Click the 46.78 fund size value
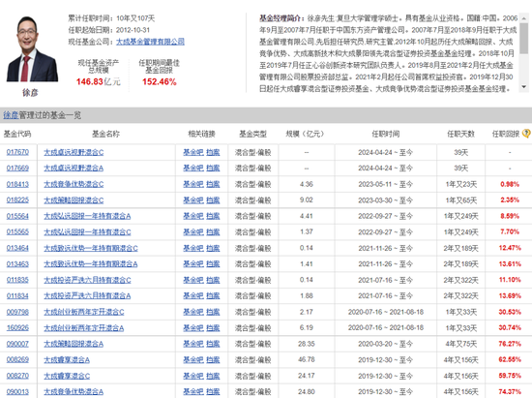Image resolution: width=532 pixels, height=398 pixels. coord(307,359)
